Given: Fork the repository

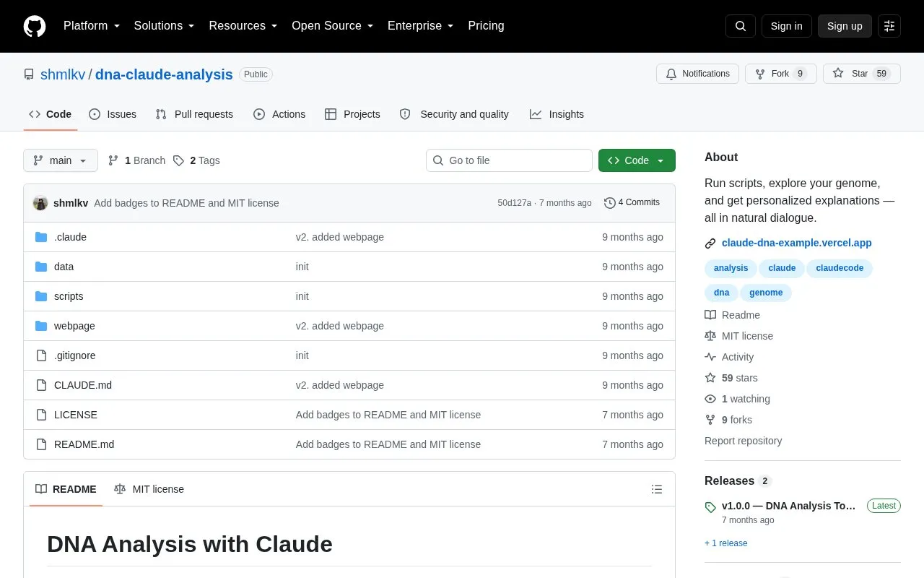Looking at the screenshot, I should [781, 74].
